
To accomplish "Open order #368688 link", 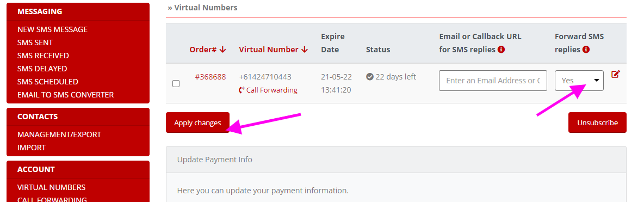I will pos(210,77).
